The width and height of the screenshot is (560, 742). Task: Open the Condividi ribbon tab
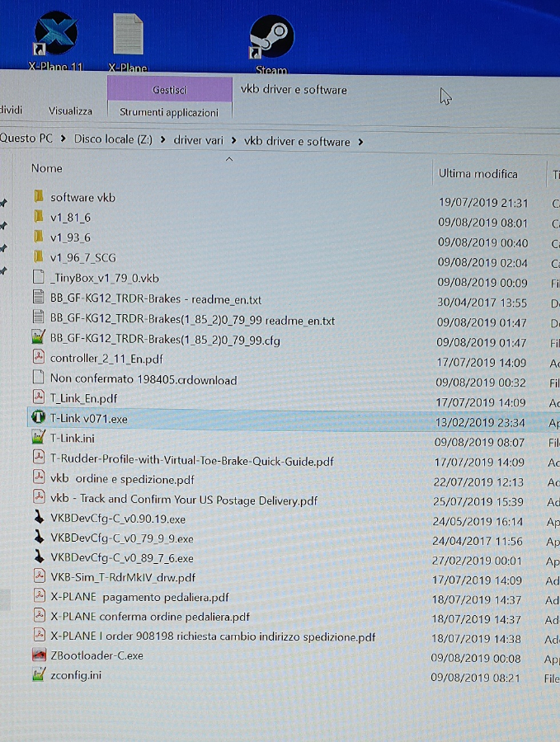pos(11,110)
